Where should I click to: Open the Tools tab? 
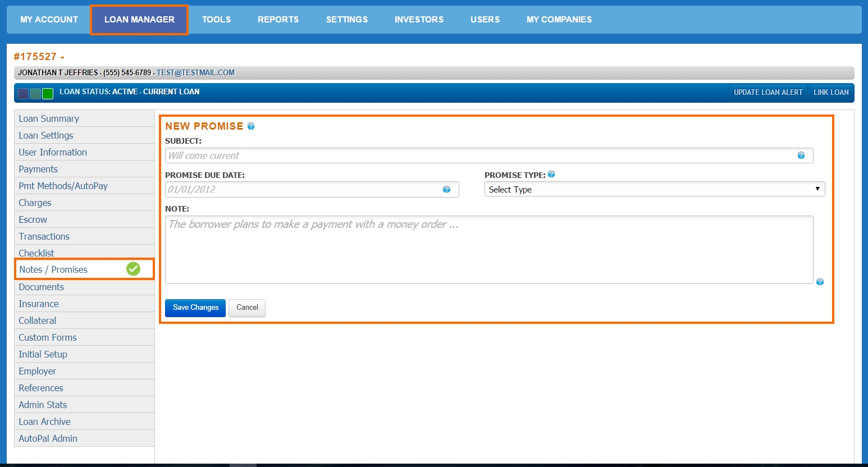216,20
